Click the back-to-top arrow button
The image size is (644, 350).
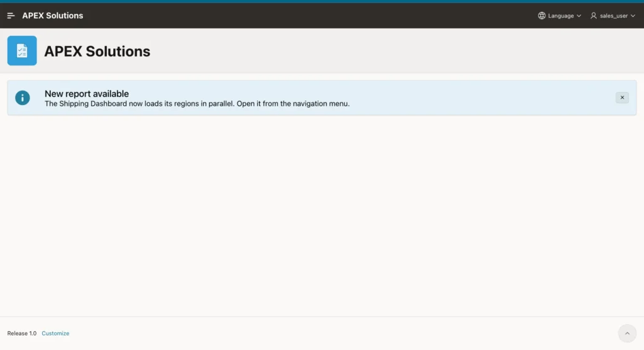(627, 333)
